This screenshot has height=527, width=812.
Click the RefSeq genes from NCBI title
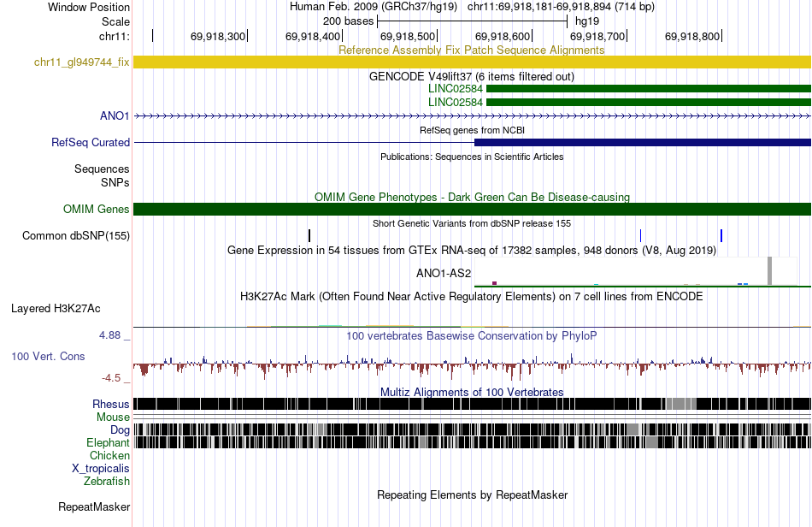click(473, 130)
